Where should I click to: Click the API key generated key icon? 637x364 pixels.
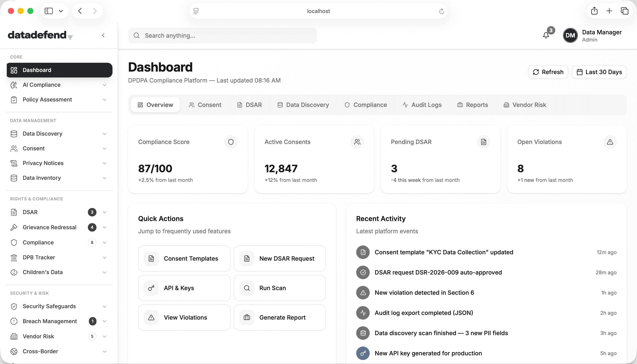363,353
